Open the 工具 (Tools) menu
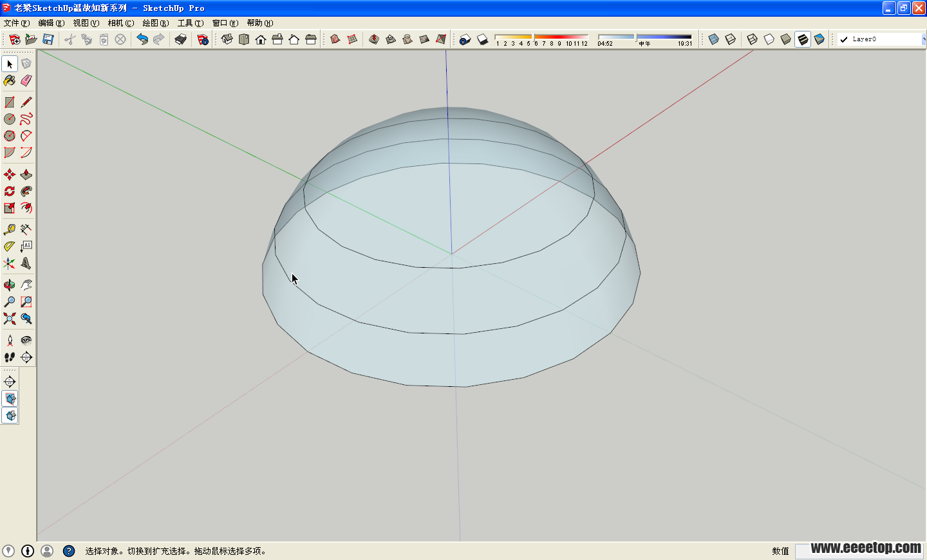The width and height of the screenshot is (927, 560). pyautogui.click(x=191, y=23)
